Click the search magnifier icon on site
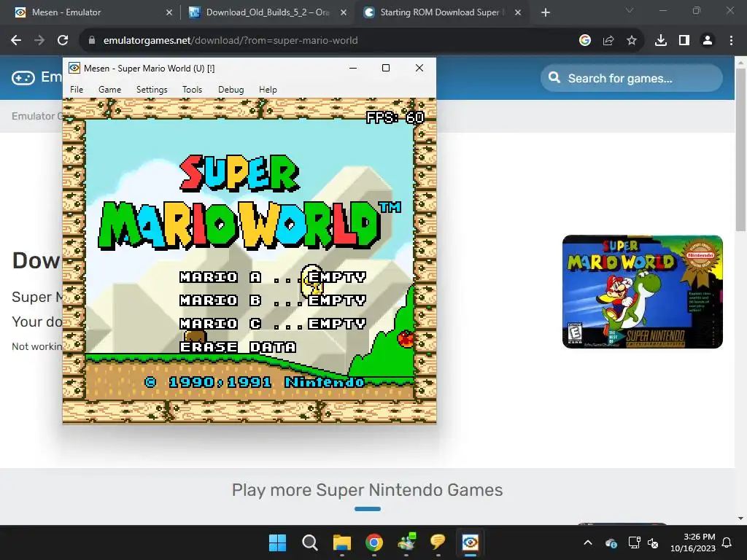This screenshot has height=560, width=747. coord(554,77)
